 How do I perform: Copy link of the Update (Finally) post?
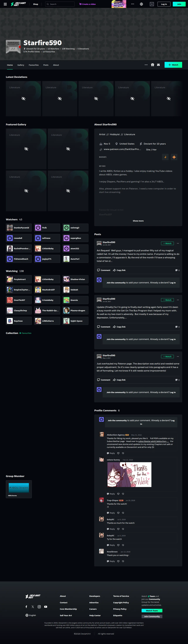point(119,327)
